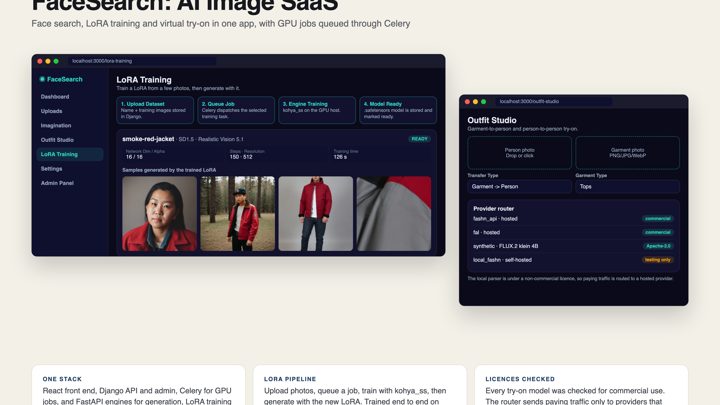Select the 'local_fashn · self-hosted' provider row
Screen dimensions: 720x405
click(x=573, y=260)
